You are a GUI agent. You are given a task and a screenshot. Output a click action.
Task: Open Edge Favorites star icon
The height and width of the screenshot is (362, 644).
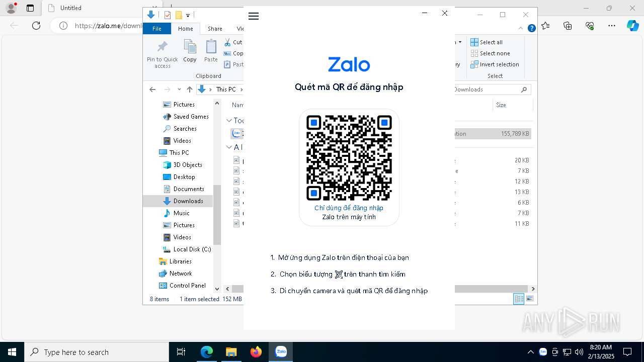[545, 26]
